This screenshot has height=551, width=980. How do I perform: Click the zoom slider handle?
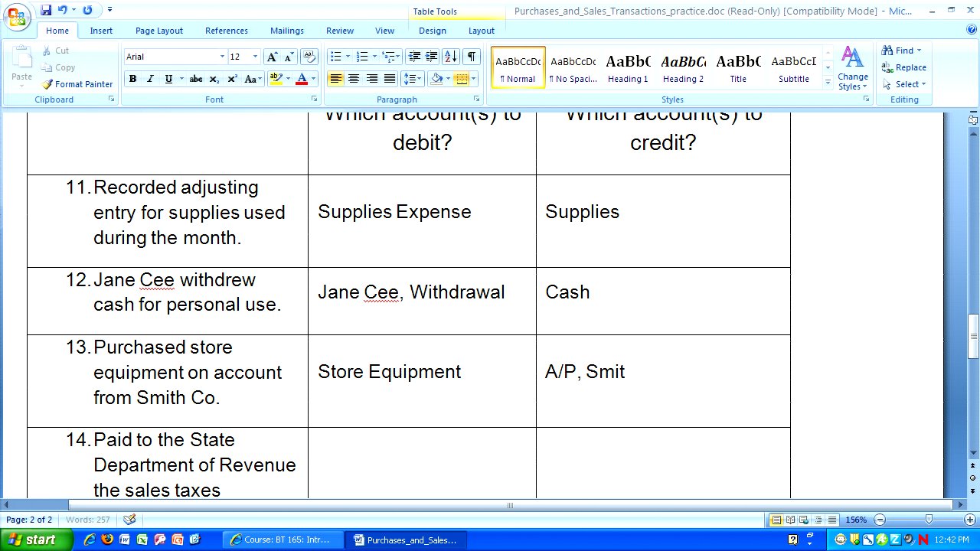(x=929, y=520)
